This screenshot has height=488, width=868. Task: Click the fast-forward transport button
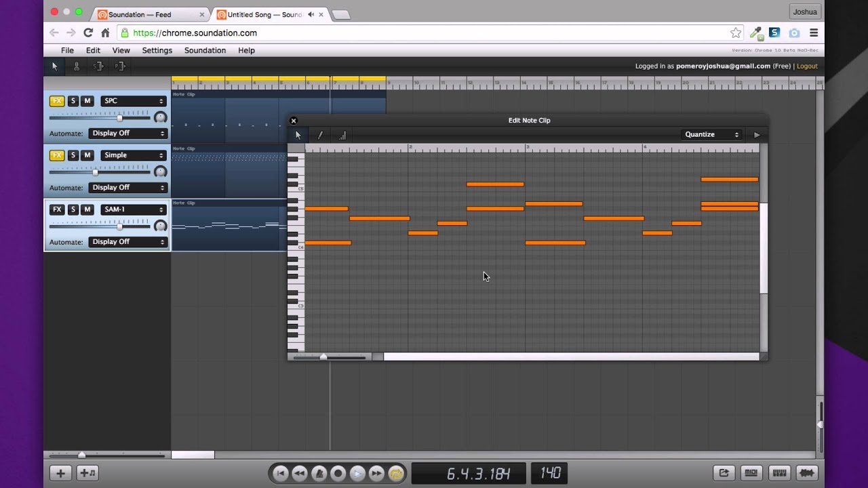click(x=376, y=473)
